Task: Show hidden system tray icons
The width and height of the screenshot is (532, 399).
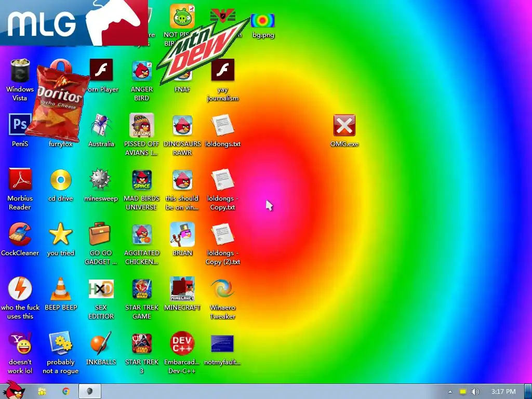Action: [x=450, y=392]
